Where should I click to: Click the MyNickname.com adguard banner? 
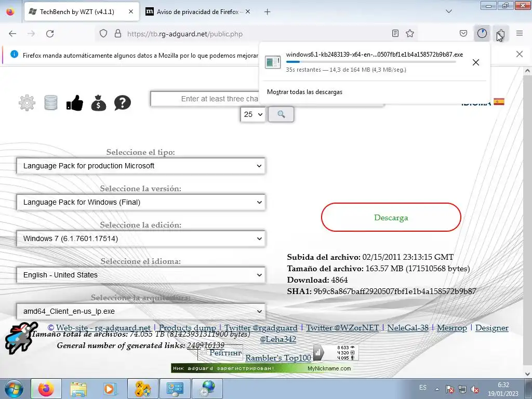coord(261,368)
